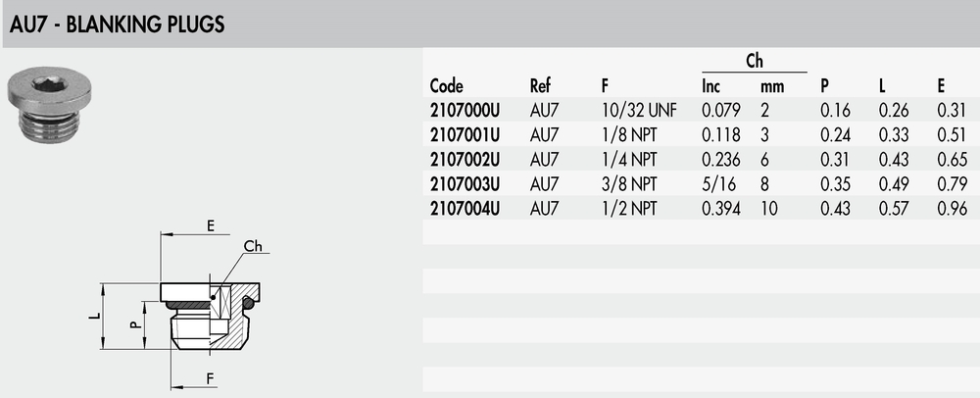Click the mm sub-column header
This screenshot has height=398, width=980.
772,87
